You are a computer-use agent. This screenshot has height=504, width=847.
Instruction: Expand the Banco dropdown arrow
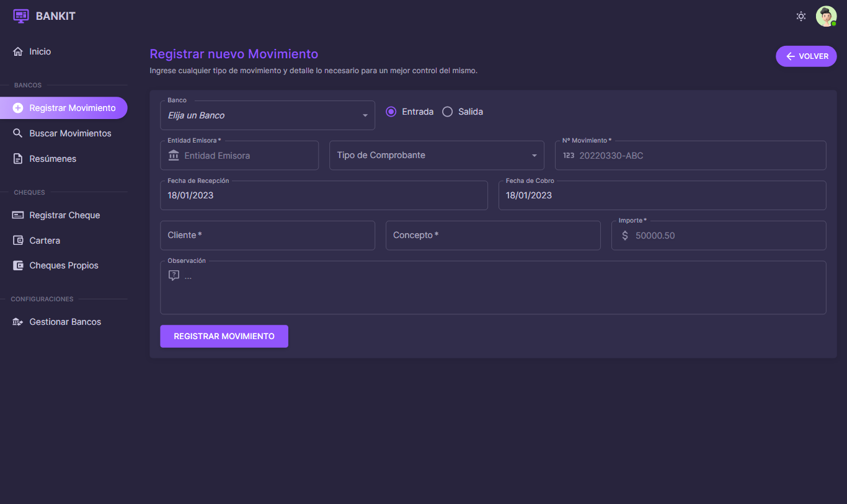(x=365, y=116)
